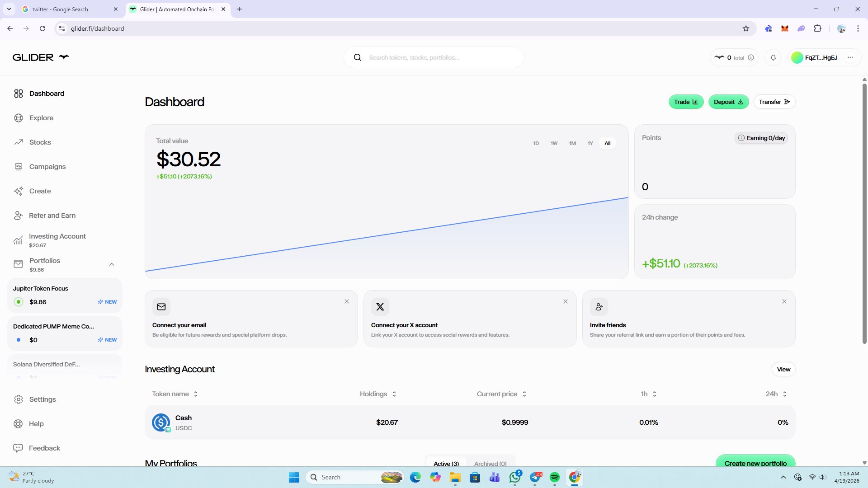Select the 1M time range

[x=572, y=143]
